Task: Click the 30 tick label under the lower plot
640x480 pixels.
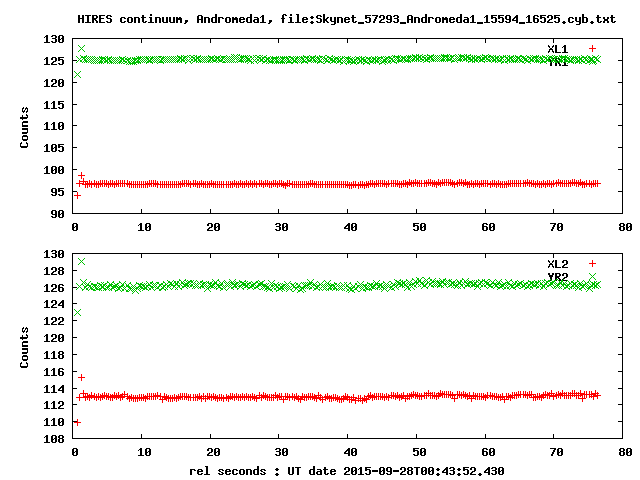Action: coord(282,453)
